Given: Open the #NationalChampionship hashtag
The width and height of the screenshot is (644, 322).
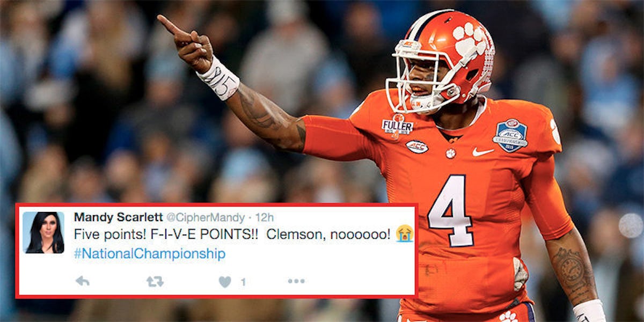Looking at the screenshot, I should pos(149,254).
